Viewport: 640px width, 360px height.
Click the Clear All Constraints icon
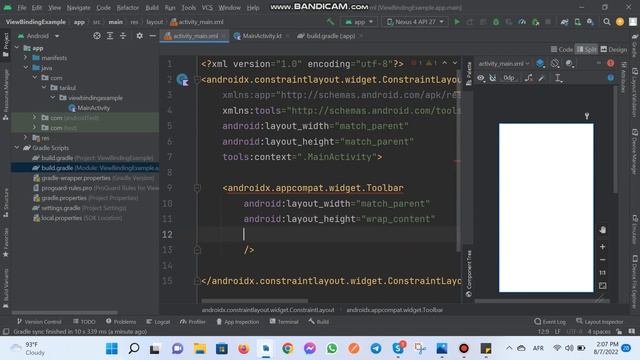point(529,78)
